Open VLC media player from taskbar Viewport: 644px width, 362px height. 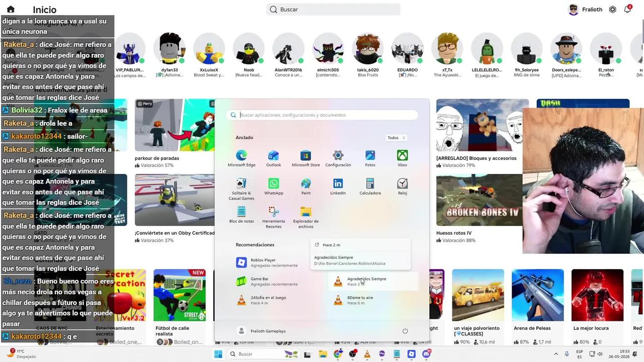tap(367, 354)
